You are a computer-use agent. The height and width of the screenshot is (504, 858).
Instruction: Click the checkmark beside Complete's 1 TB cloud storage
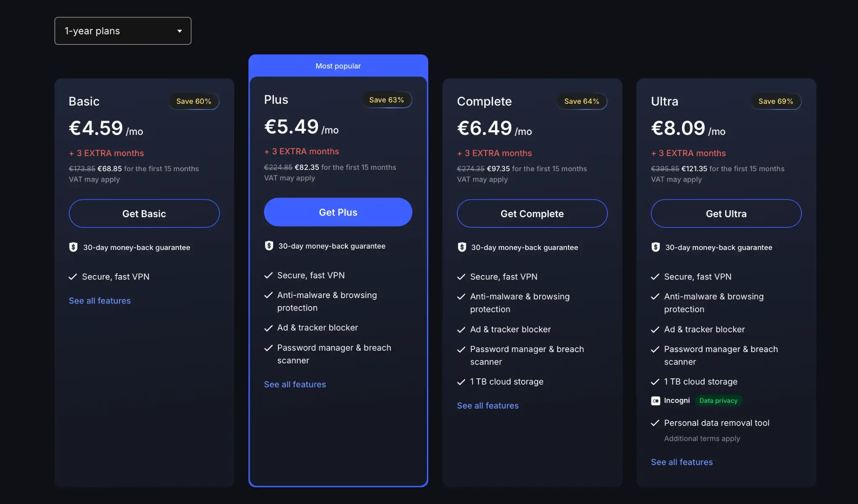[461, 382]
